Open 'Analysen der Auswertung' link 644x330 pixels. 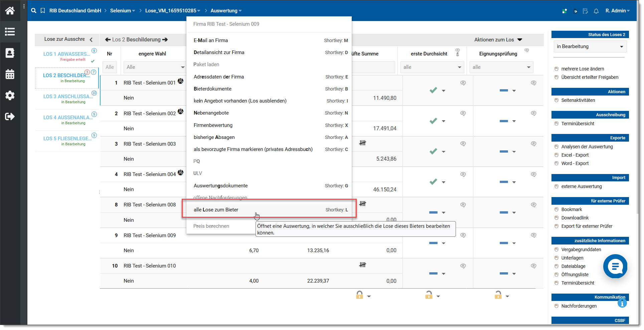(x=587, y=147)
